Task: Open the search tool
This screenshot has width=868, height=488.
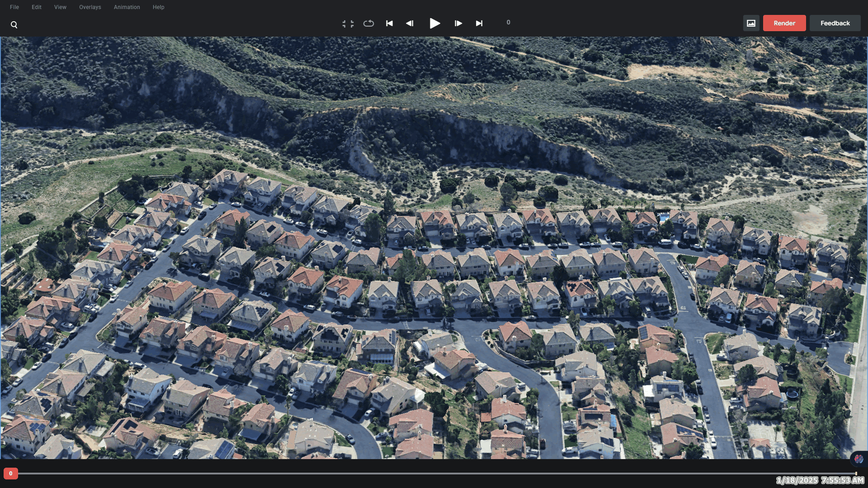Action: pyautogui.click(x=14, y=24)
